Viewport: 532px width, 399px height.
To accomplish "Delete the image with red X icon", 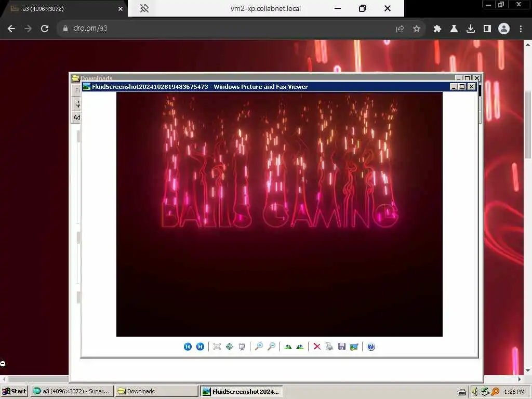I will click(x=317, y=347).
